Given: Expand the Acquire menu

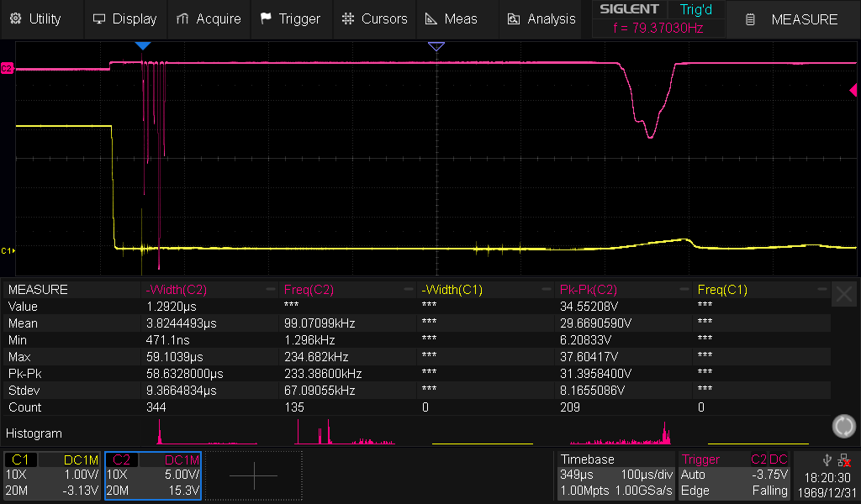Looking at the screenshot, I should pos(209,18).
